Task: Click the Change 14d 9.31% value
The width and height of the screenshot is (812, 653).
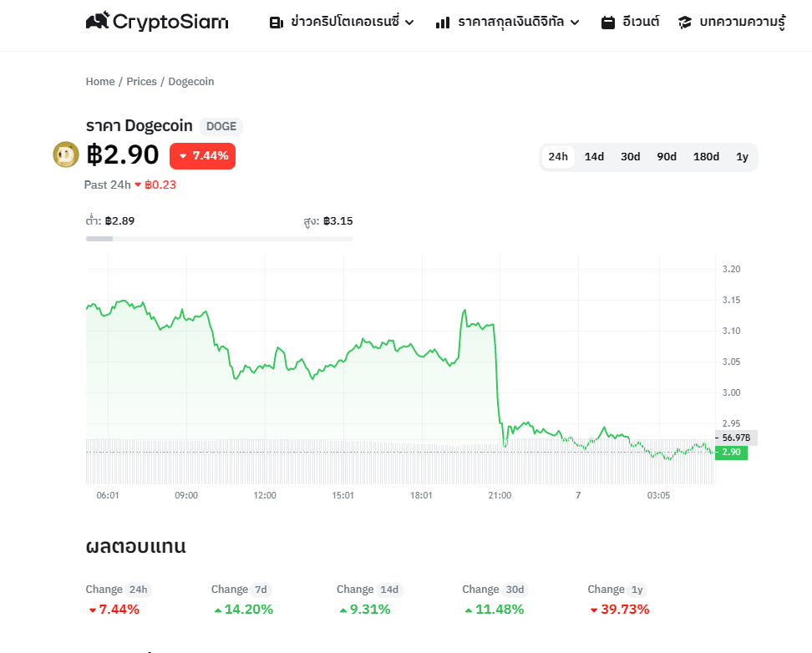Action: pyautogui.click(x=365, y=610)
